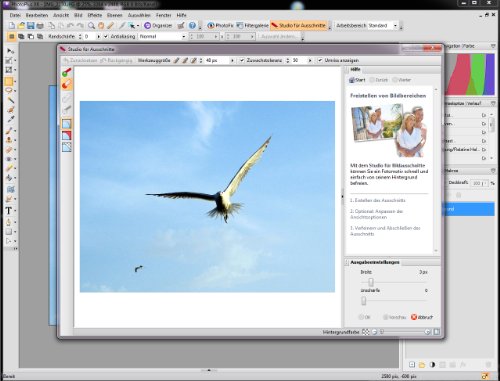Open the Filtergalerie from the toolbar
The height and width of the screenshot is (381, 500).
point(252,26)
